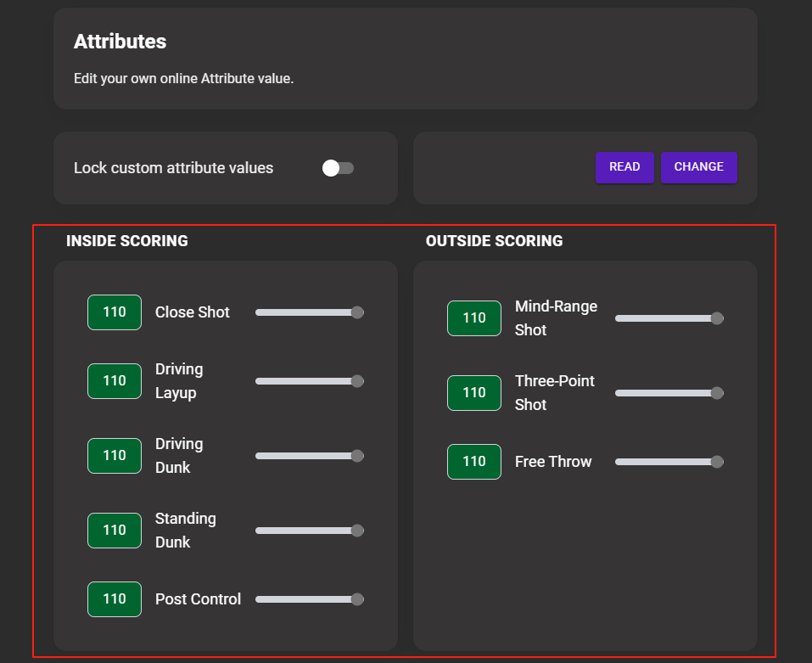Screen dimensions: 812x663
Task: Click the Free Throw slider handle
Action: [717, 462]
